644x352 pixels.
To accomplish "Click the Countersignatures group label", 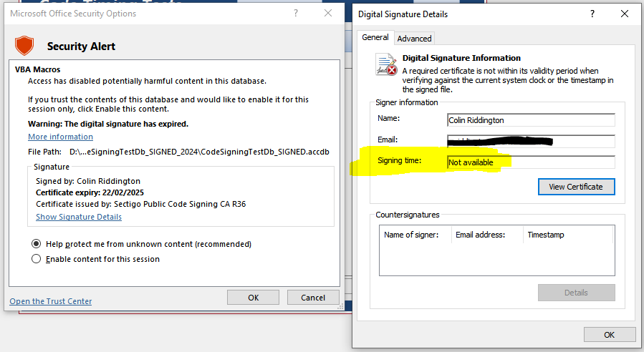I will 408,215.
